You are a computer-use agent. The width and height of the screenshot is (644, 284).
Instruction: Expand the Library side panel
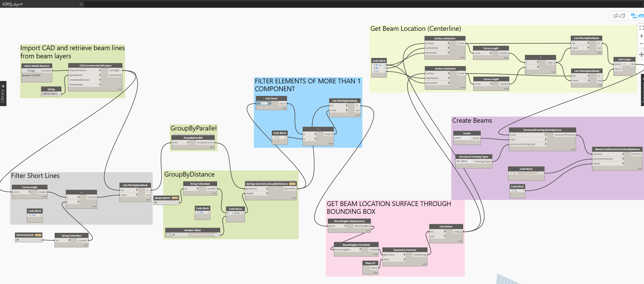coord(3,94)
